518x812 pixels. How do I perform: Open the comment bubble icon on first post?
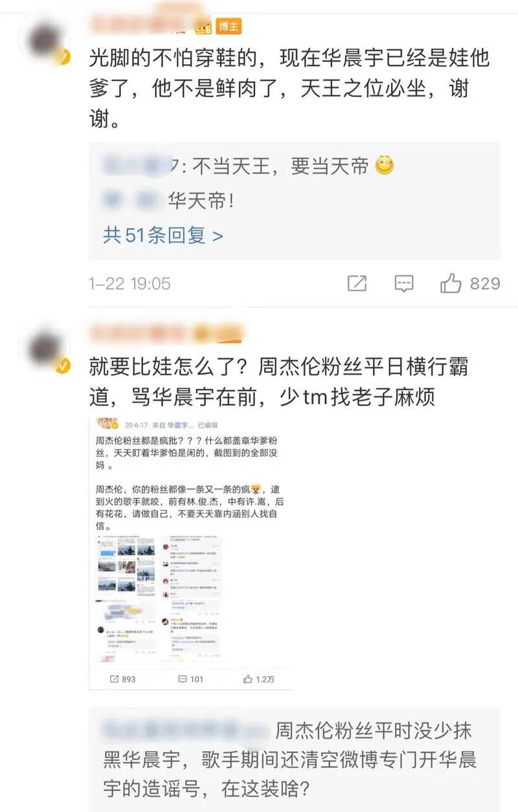tap(405, 284)
